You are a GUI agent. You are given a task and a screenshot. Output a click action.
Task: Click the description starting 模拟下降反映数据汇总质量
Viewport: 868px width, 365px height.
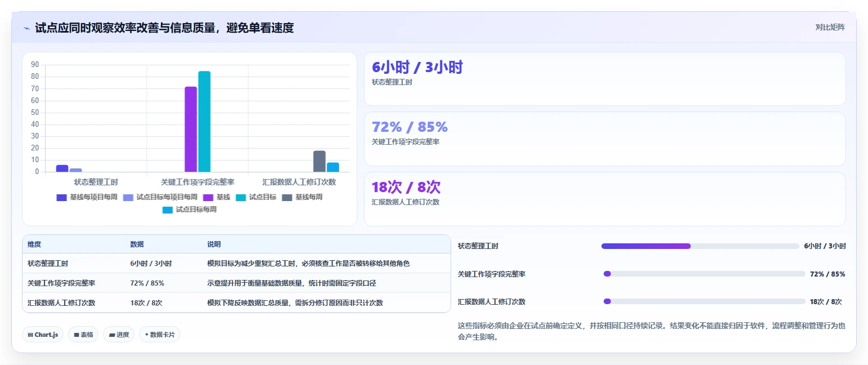point(295,303)
